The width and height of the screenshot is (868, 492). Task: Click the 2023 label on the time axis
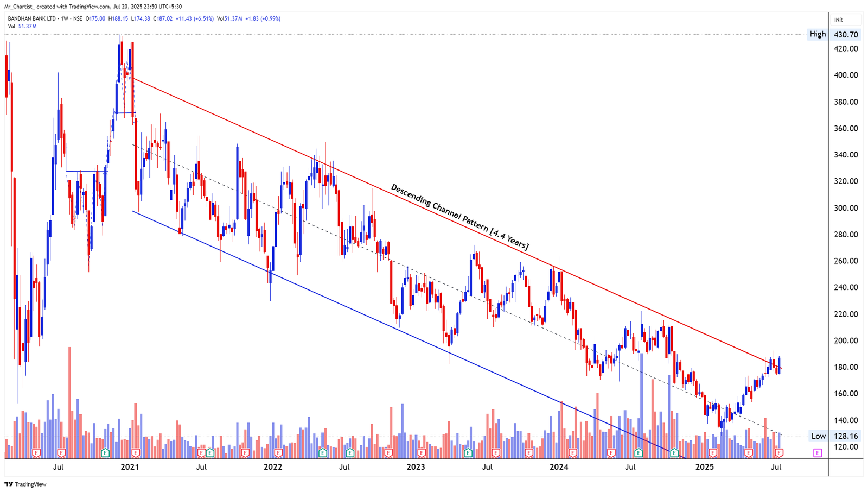click(417, 466)
